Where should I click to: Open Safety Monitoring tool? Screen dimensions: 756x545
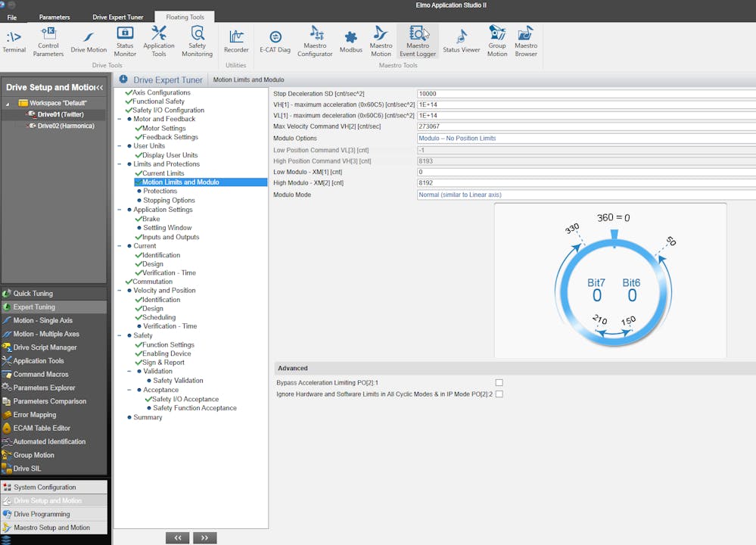coord(198,42)
